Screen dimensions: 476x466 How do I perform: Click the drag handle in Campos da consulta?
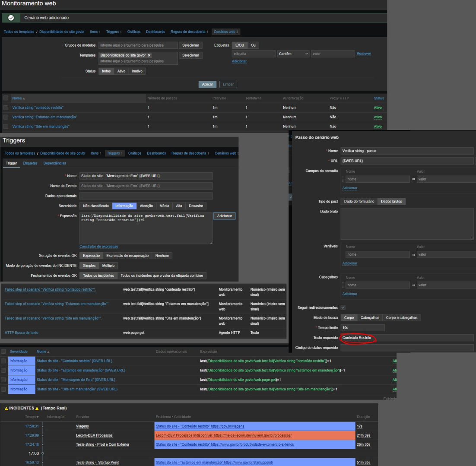(344, 179)
